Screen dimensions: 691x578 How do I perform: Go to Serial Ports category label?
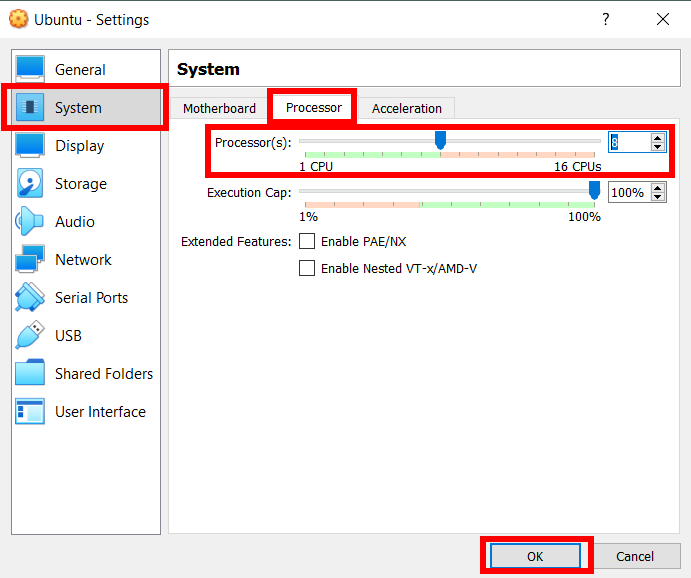[x=92, y=298]
